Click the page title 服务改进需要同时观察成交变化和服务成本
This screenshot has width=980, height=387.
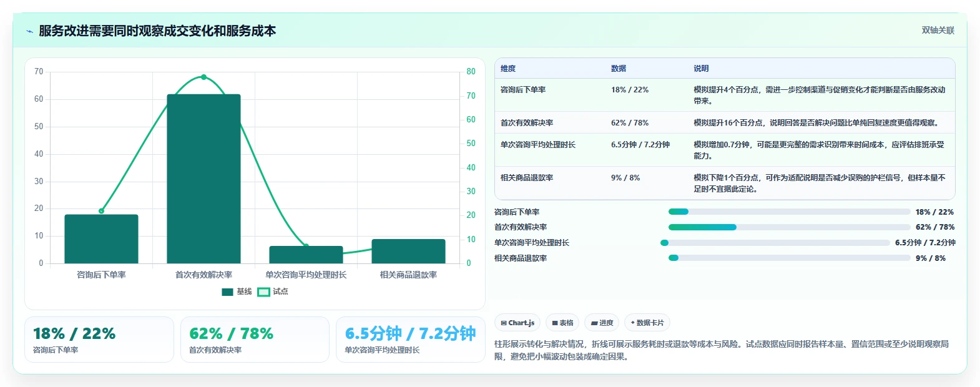[x=157, y=31]
